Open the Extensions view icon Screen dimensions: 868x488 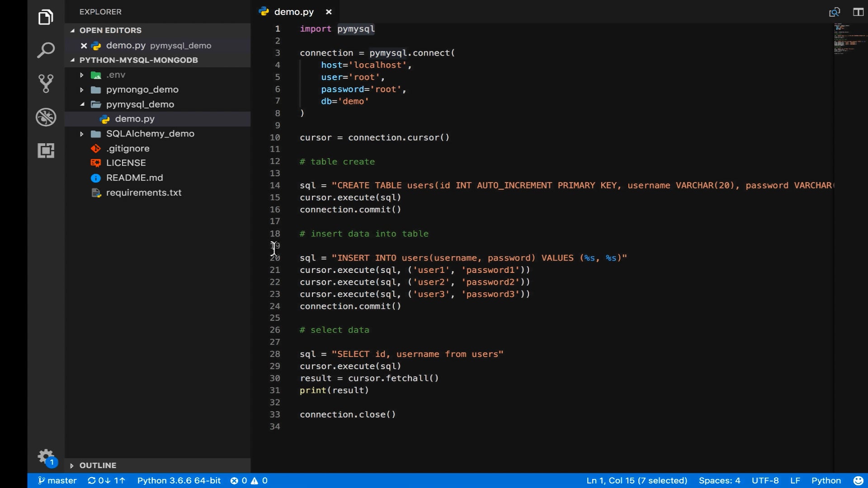[46, 150]
